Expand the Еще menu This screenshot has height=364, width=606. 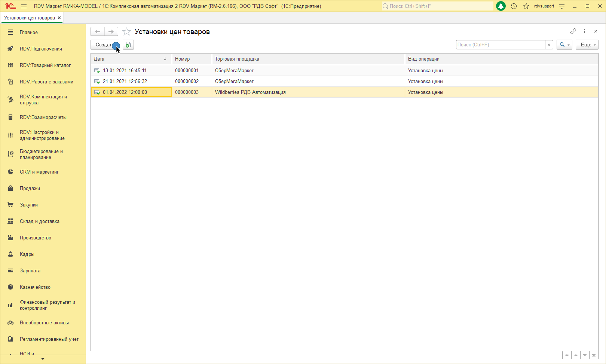[587, 45]
